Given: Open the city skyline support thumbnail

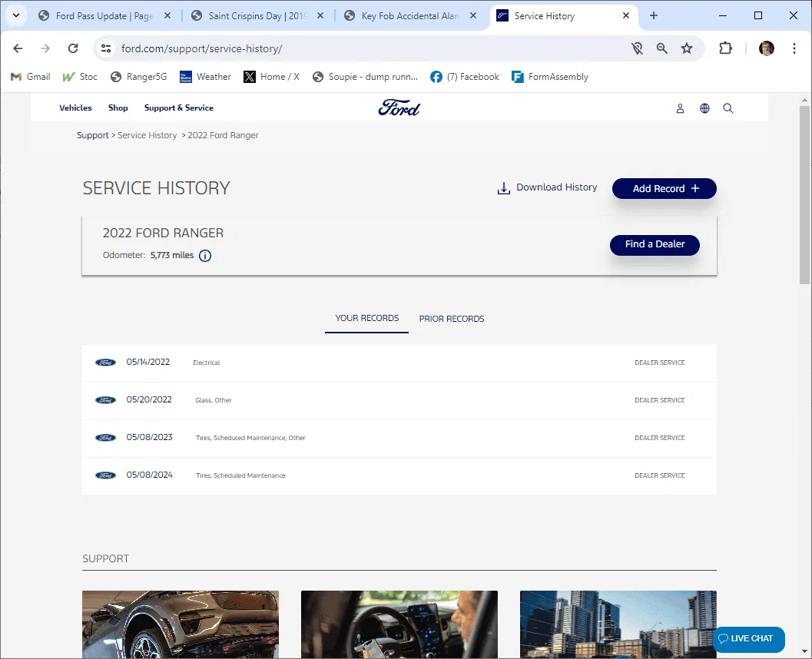Looking at the screenshot, I should 618,624.
